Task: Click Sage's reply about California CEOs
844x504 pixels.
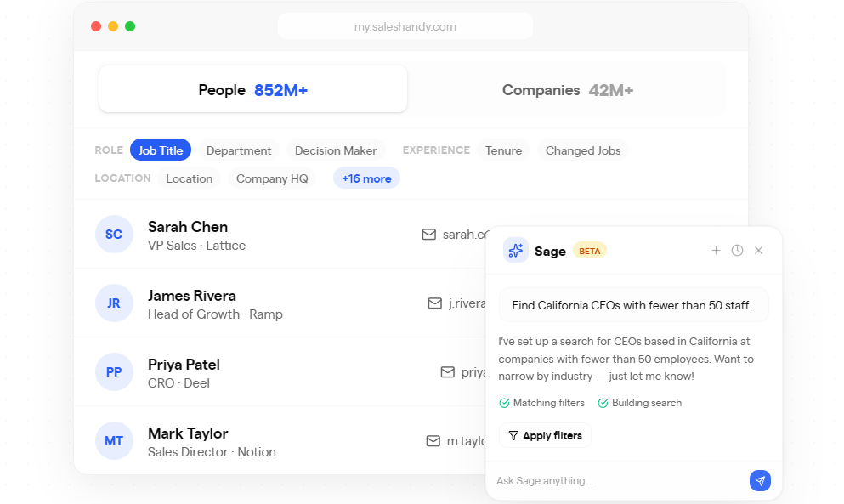Action: (x=626, y=359)
